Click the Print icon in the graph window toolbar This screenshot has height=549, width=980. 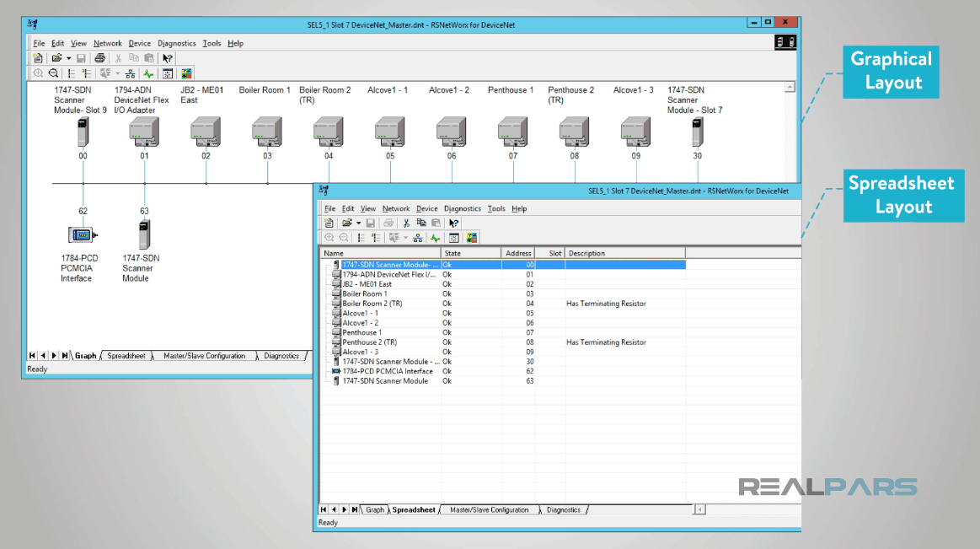(99, 58)
